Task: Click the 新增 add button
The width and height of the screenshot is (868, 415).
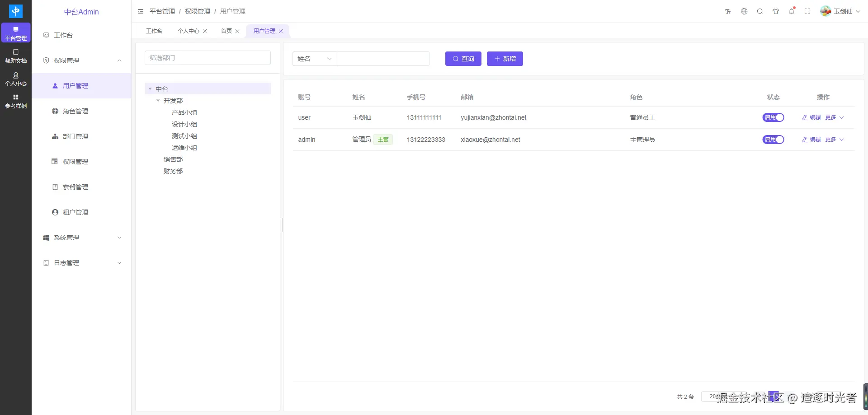Action: 505,59
